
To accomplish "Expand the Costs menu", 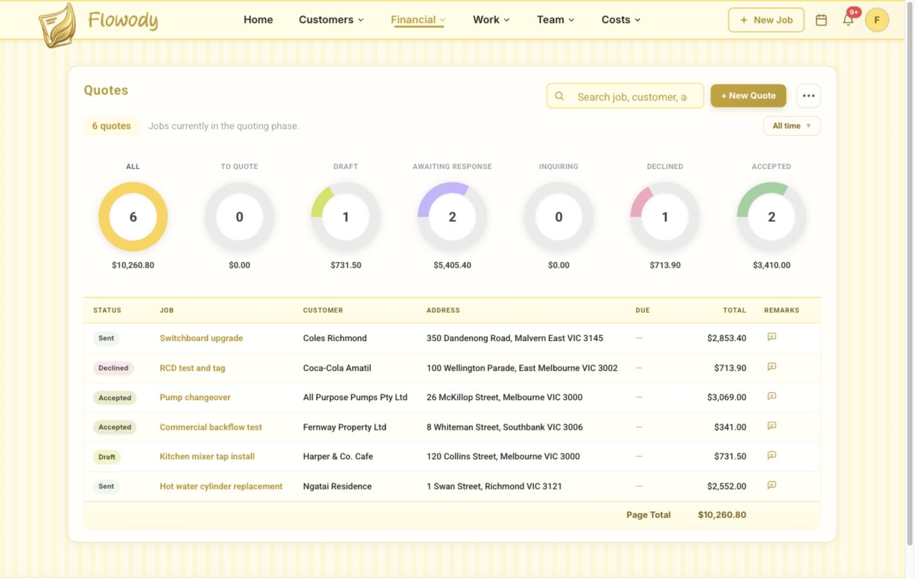I will pos(620,20).
